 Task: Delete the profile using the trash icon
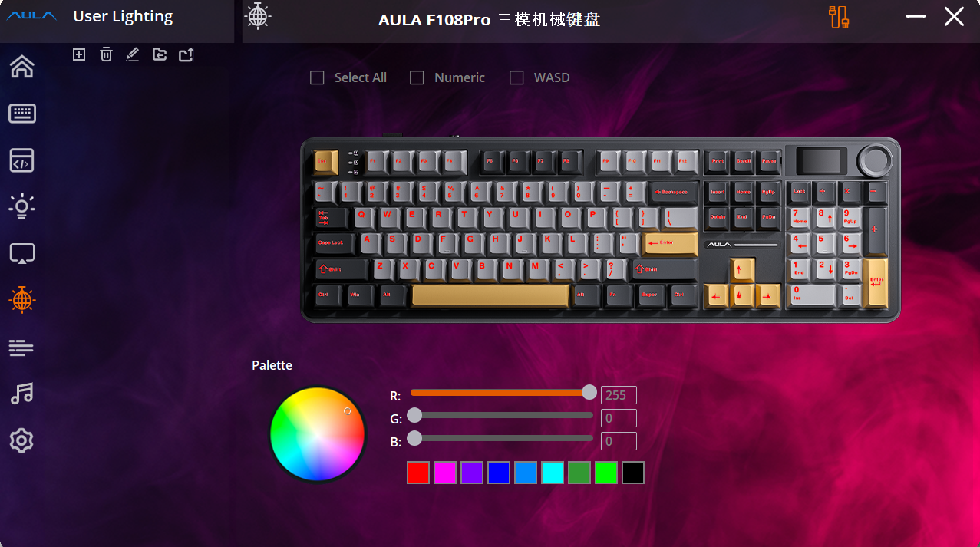click(106, 54)
